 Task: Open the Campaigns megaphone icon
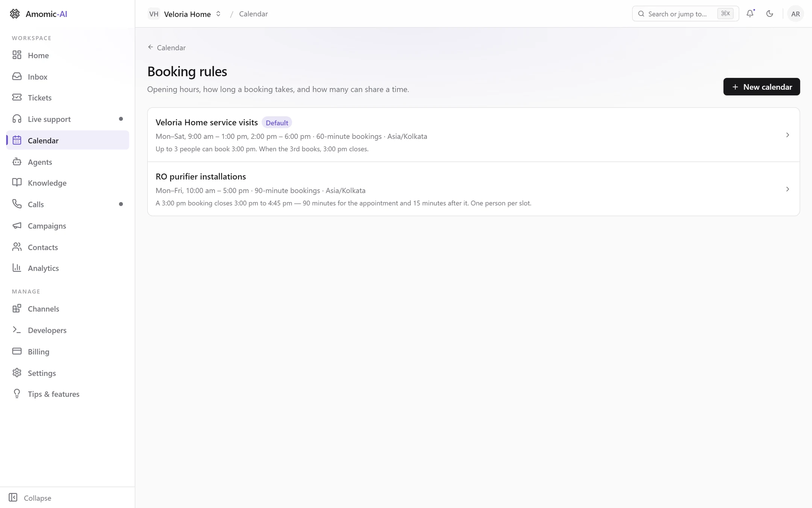click(17, 225)
